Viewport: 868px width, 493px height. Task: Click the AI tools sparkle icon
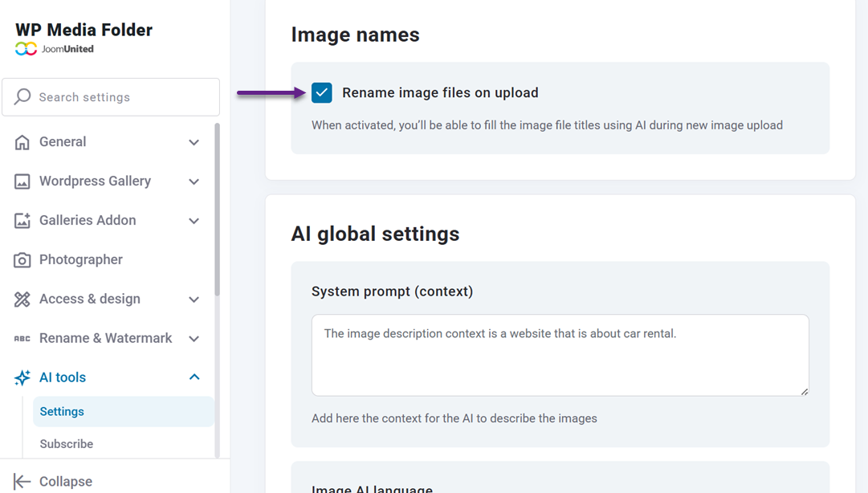tap(22, 377)
